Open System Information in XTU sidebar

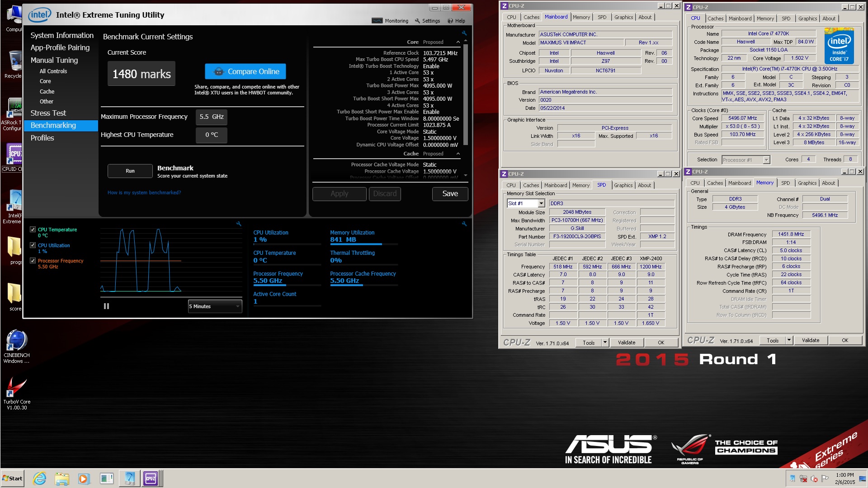coord(62,35)
